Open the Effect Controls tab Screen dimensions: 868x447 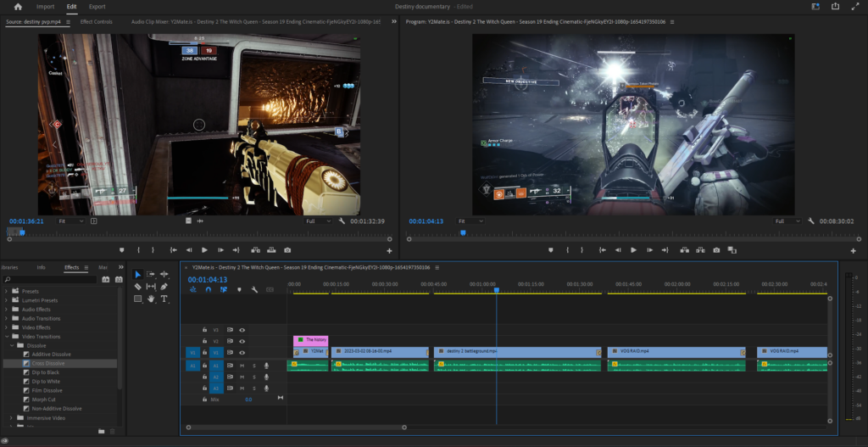97,21
